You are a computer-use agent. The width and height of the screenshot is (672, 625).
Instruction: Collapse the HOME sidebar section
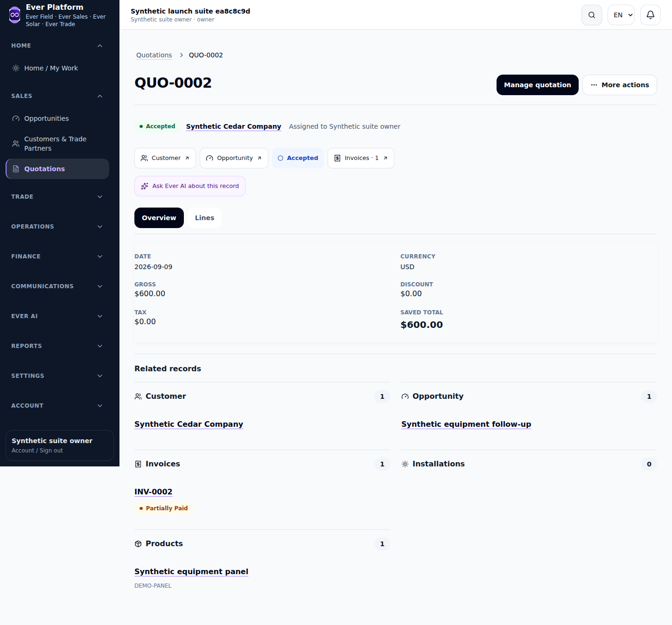[57, 46]
